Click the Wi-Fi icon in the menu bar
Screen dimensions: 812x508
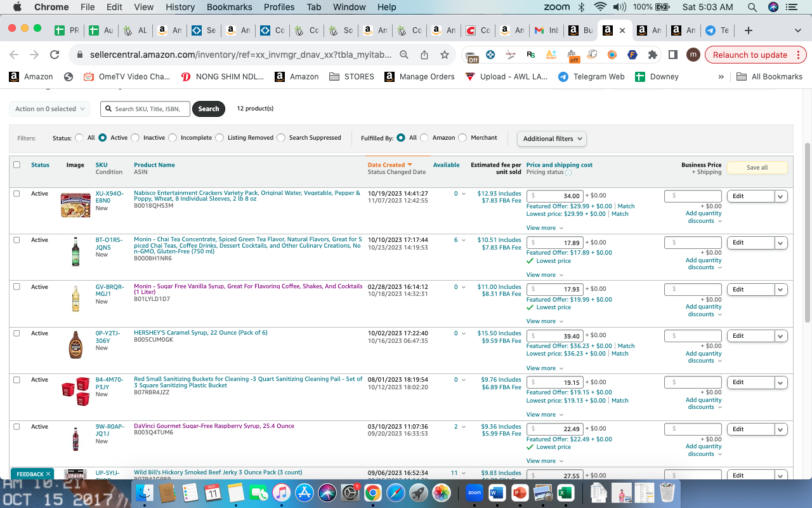tap(600, 7)
